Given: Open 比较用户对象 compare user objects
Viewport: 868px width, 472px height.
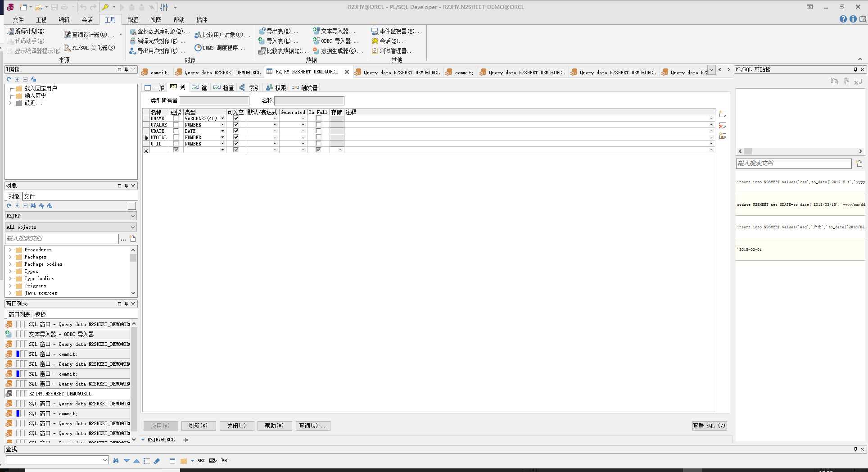Looking at the screenshot, I should [222, 35].
